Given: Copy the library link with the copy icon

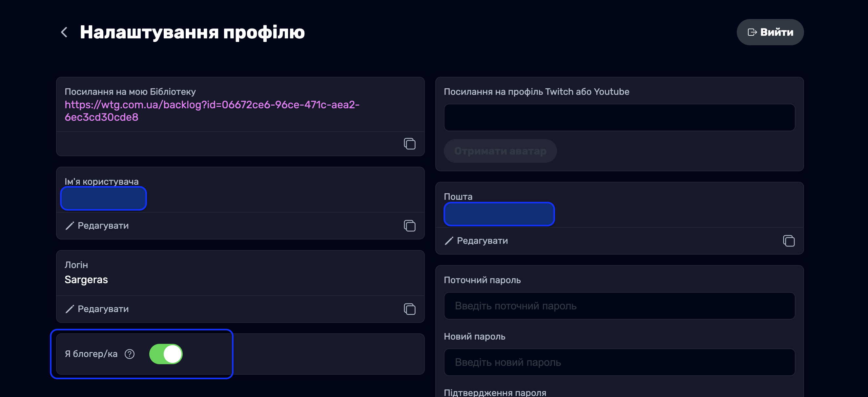Looking at the screenshot, I should coord(409,144).
